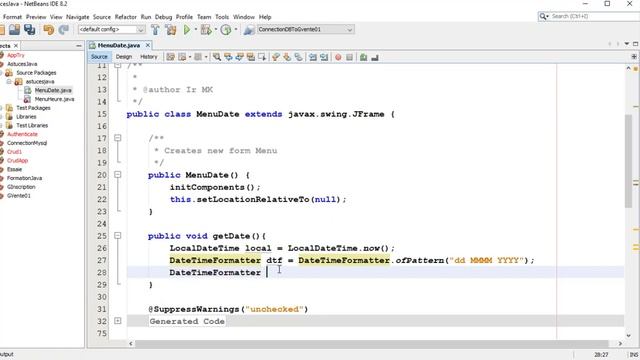Viewport: 640px width, 360px height.
Task: Open the Profile Project dropdown arrow
Action: click(x=236, y=29)
